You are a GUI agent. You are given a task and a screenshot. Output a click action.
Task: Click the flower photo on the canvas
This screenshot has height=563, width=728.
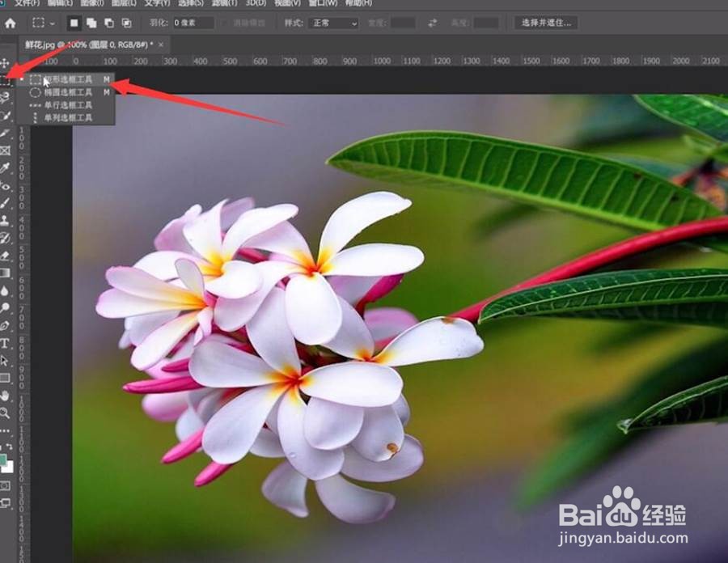coord(400,328)
